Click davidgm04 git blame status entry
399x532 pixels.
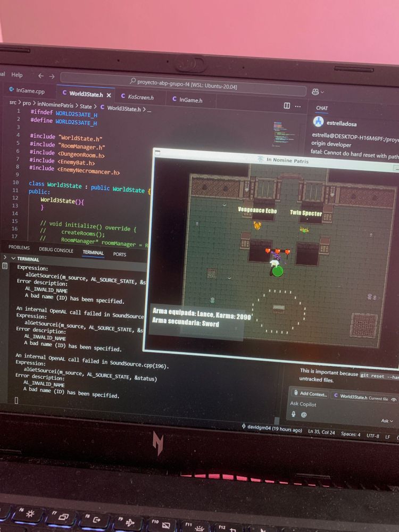(272, 428)
